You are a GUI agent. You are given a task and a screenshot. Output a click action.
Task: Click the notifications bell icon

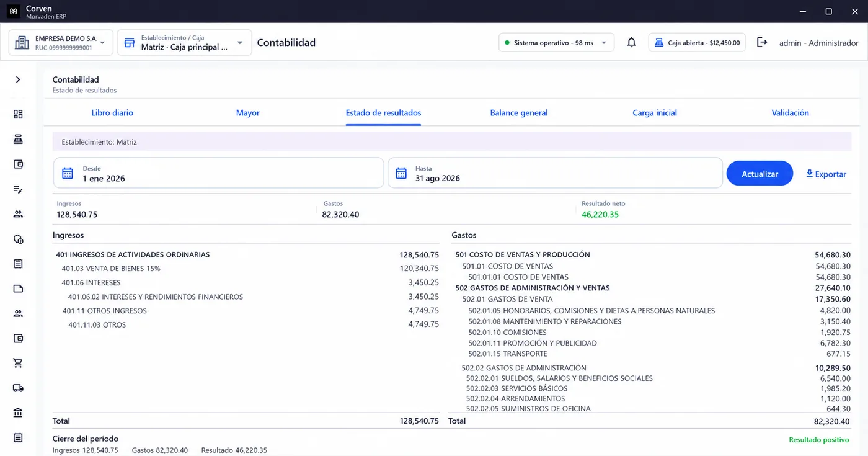tap(631, 43)
